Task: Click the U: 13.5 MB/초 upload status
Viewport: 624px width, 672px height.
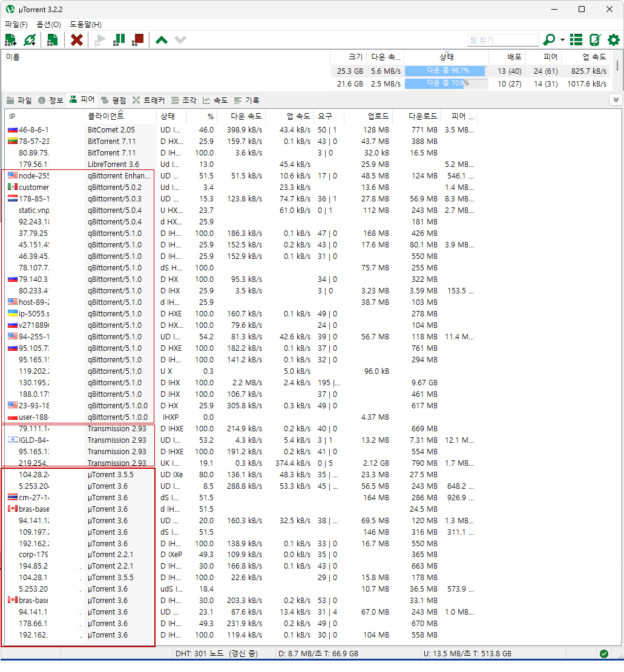Action: pyautogui.click(x=467, y=654)
